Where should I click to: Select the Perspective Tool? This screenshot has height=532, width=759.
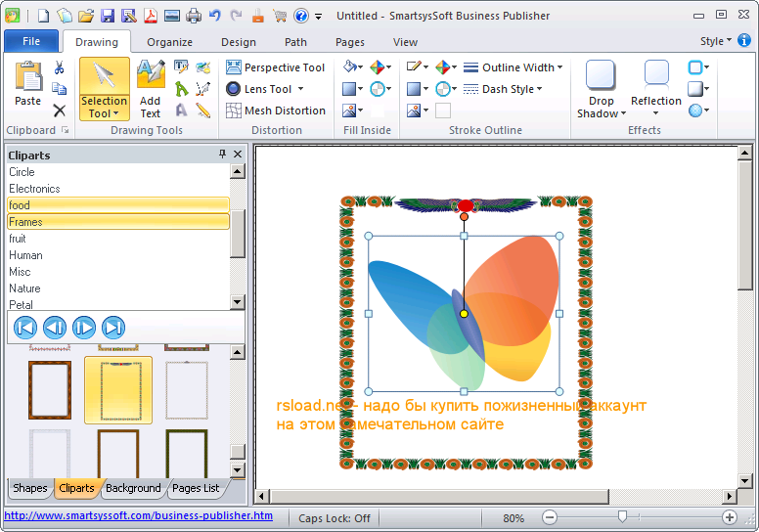(276, 67)
